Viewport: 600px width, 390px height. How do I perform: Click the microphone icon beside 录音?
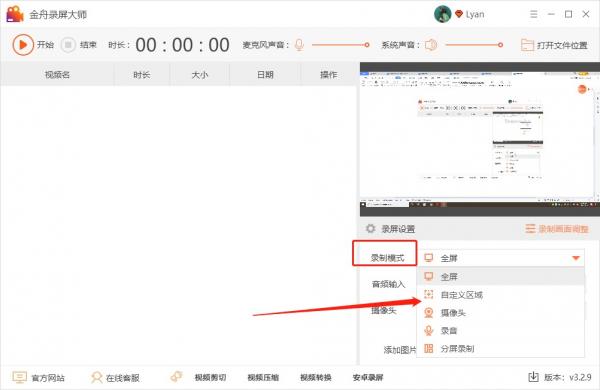[x=429, y=330]
